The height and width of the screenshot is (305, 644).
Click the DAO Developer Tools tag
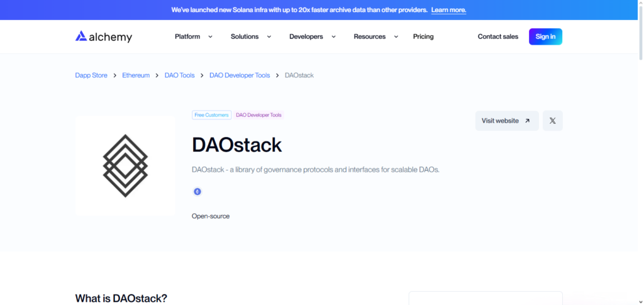coord(258,115)
